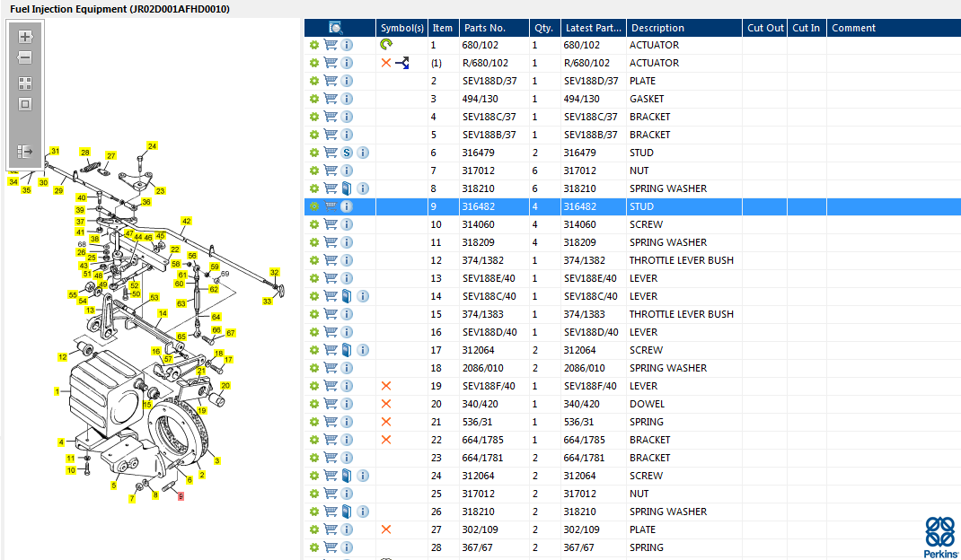Click the Perkins logo

click(x=940, y=537)
